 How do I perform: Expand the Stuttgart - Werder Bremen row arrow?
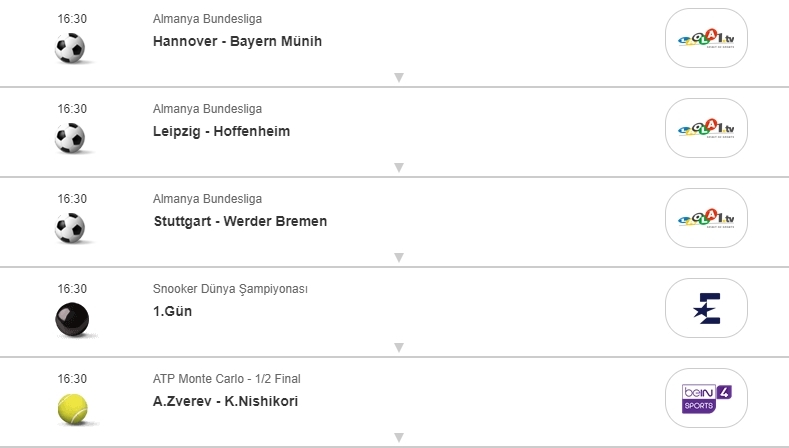398,257
